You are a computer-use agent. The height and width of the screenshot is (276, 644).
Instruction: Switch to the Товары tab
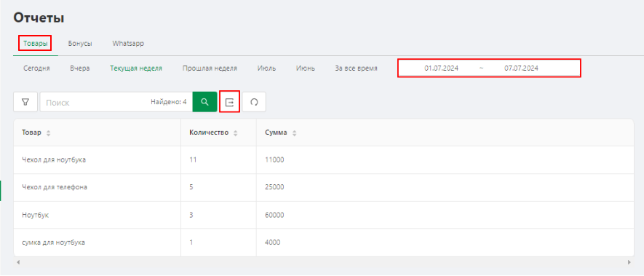click(36, 43)
